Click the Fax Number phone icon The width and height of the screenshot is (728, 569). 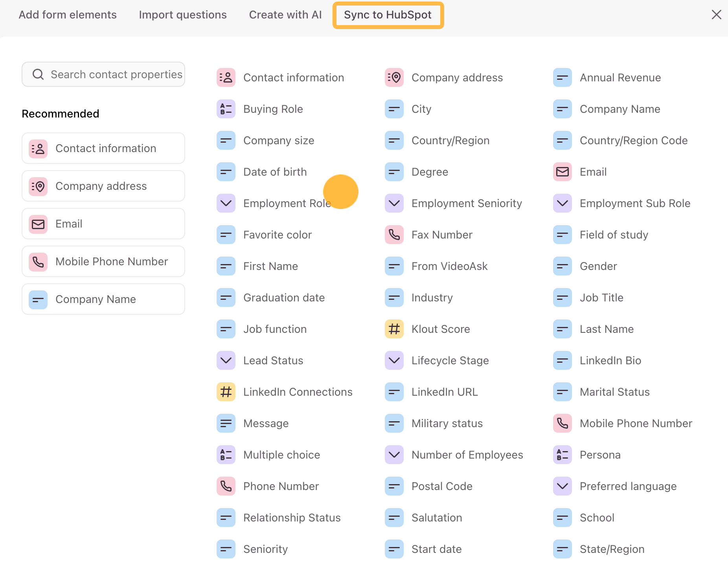[x=394, y=235]
